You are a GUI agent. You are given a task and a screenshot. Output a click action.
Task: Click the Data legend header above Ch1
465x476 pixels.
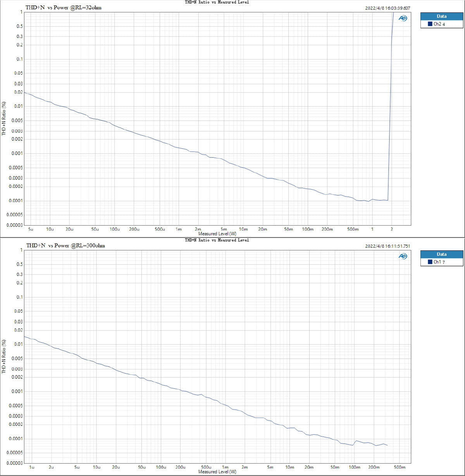click(441, 254)
